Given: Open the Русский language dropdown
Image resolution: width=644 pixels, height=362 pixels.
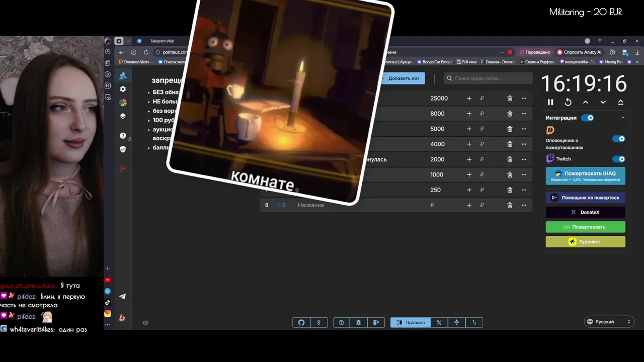Looking at the screenshot, I should pyautogui.click(x=609, y=322).
